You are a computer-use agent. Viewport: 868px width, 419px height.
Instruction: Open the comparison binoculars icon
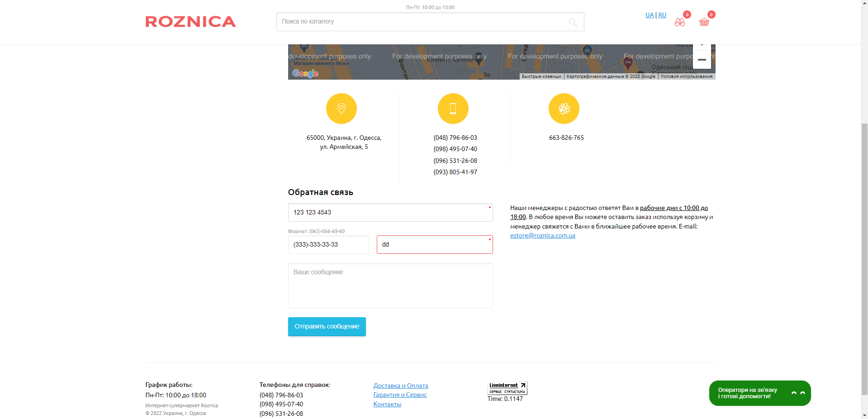point(679,22)
